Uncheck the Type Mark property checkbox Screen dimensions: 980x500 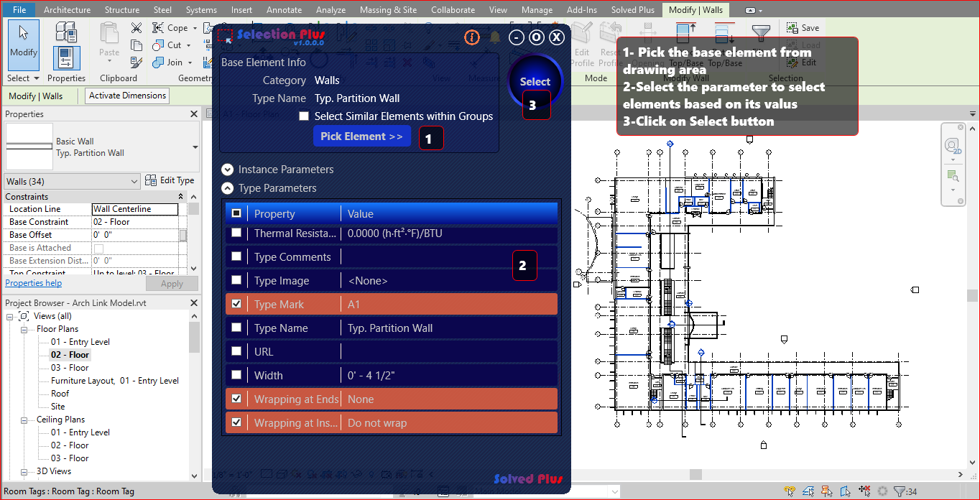[x=236, y=304]
